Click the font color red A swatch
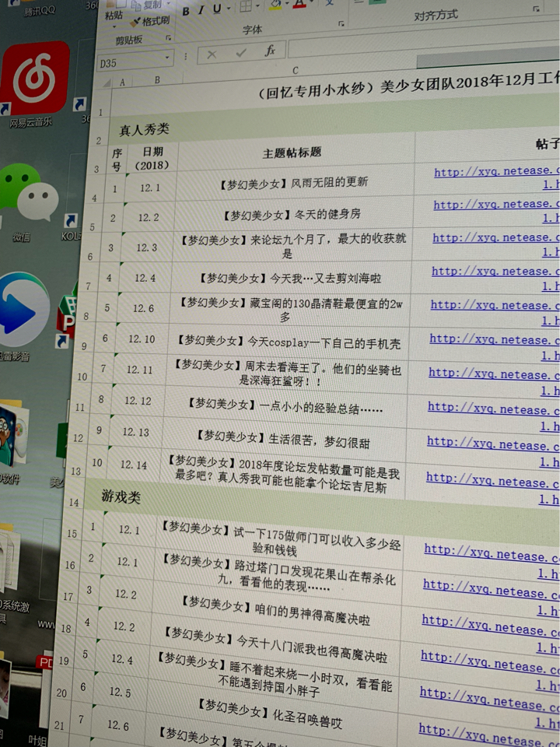Viewport: 560px width, 747px height. pos(299,5)
